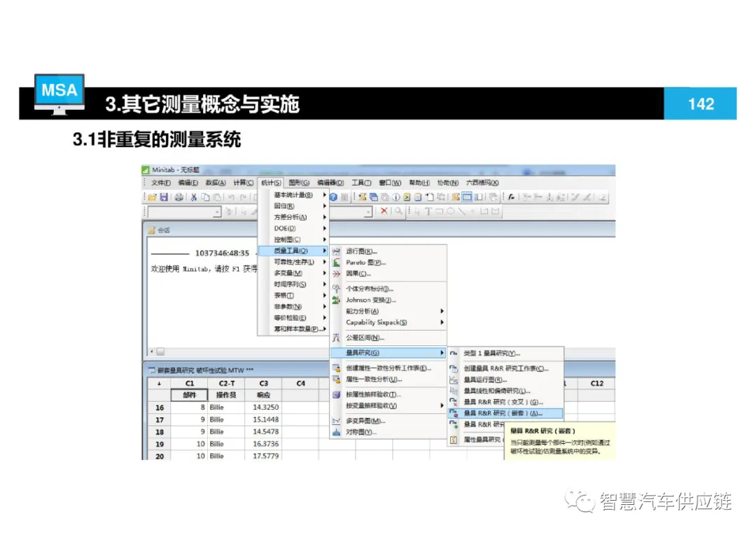Choose 量具线性和偏倚研究(L)

(506, 391)
